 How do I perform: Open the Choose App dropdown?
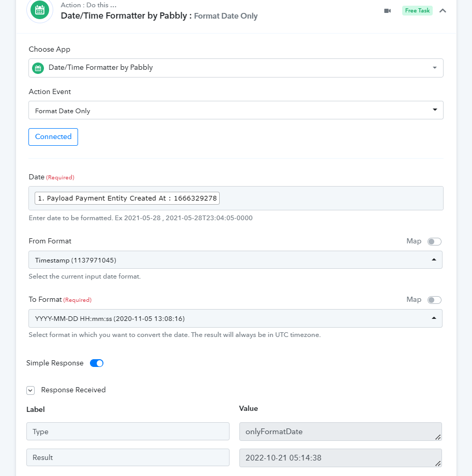[236, 68]
